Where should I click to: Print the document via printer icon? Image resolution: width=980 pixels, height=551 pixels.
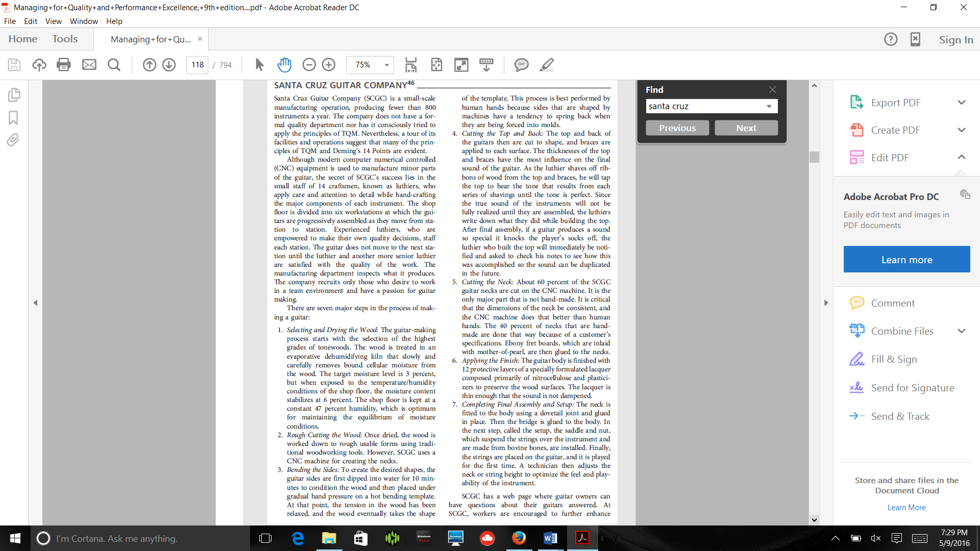pos(64,65)
